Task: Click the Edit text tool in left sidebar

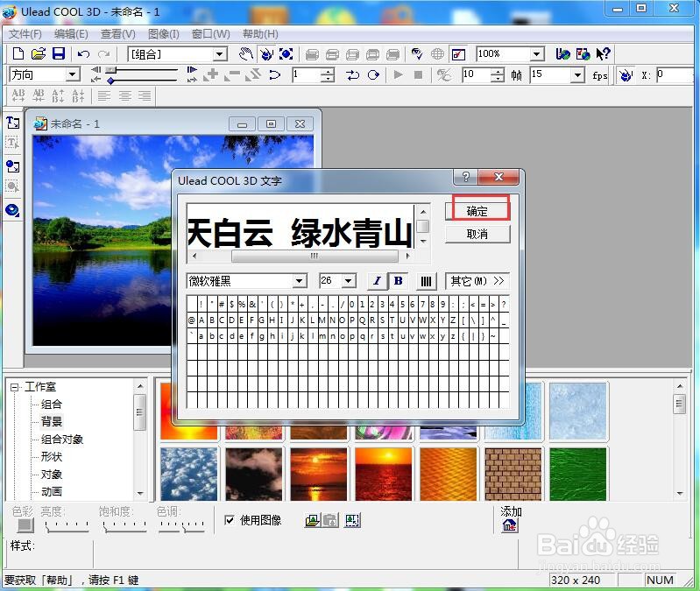Action: tap(12, 143)
